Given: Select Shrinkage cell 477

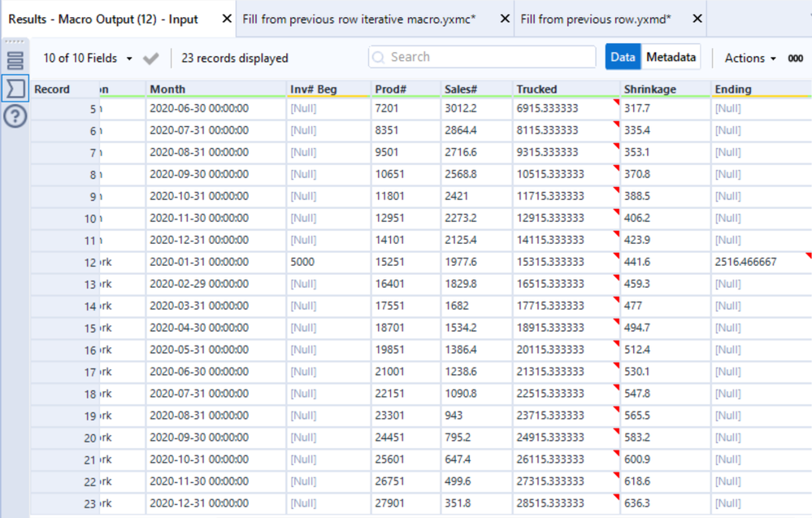Looking at the screenshot, I should click(x=665, y=306).
